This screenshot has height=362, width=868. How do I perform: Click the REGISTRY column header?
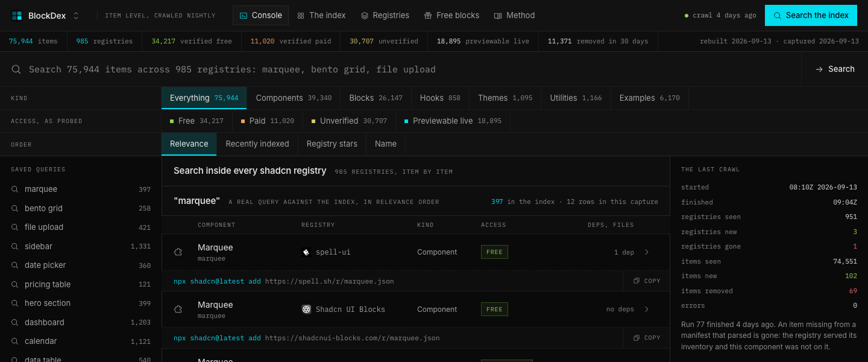coord(318,225)
